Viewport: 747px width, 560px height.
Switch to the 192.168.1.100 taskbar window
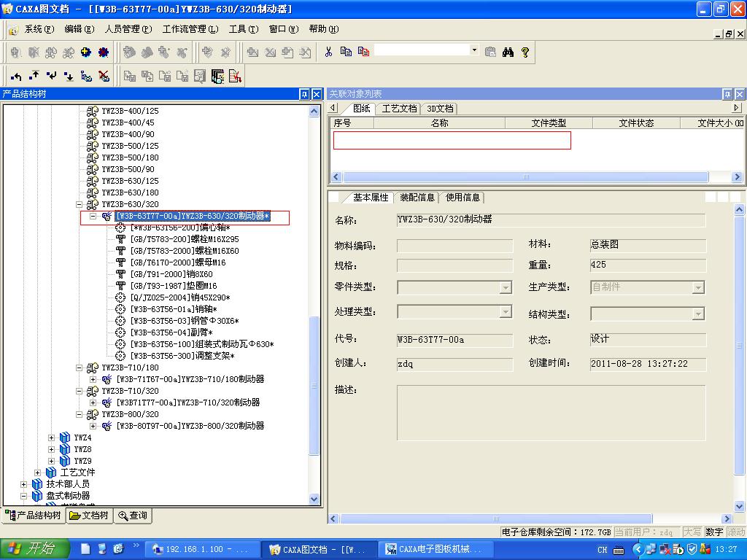tap(203, 550)
